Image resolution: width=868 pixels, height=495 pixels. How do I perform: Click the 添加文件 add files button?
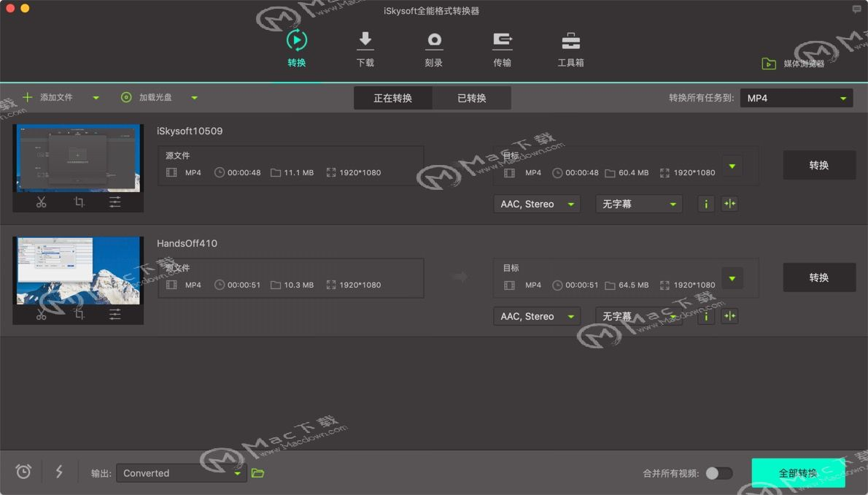point(47,98)
